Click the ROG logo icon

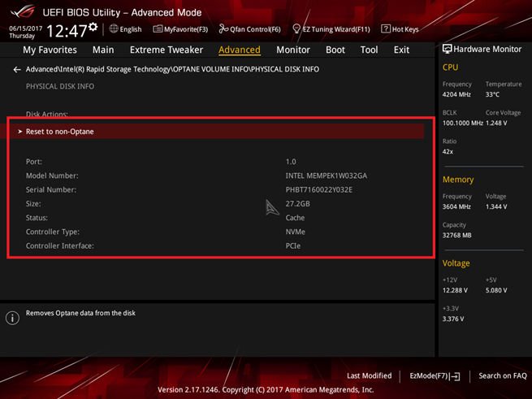(x=23, y=12)
